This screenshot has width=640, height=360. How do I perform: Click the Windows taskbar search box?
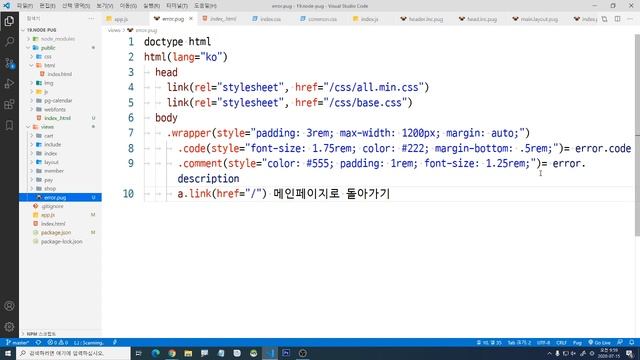(73, 353)
